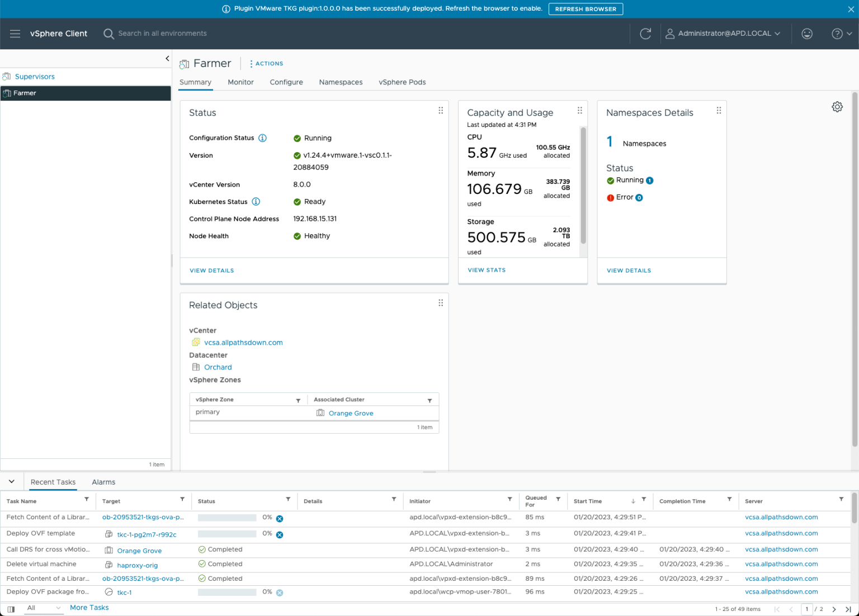Open the All tasks filter dropdown

tap(44, 608)
